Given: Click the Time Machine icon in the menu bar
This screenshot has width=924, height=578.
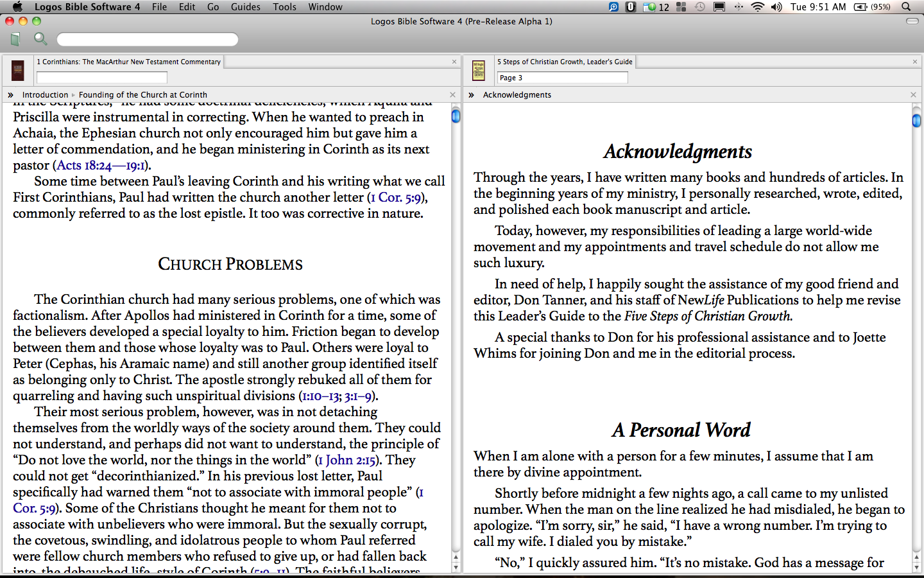Looking at the screenshot, I should [700, 7].
